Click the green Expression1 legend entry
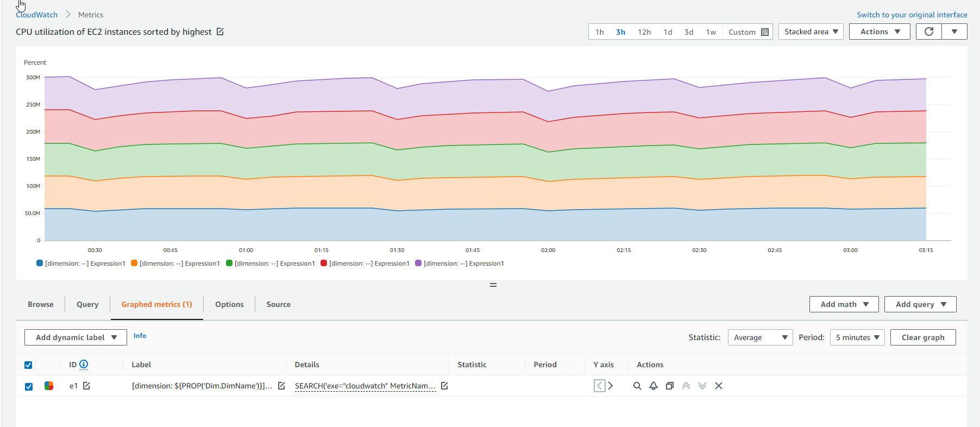Screen dimensions: 980x427 pos(271,263)
